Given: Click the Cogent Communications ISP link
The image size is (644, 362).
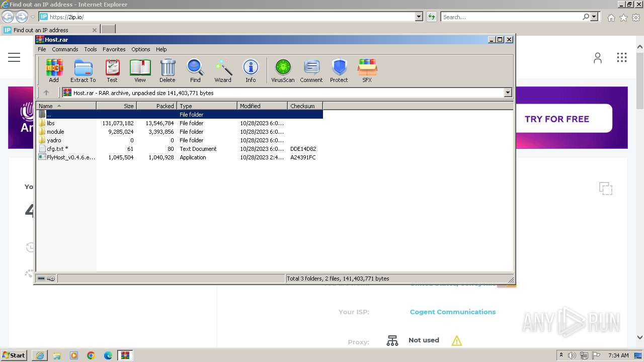Looking at the screenshot, I should pos(453,312).
